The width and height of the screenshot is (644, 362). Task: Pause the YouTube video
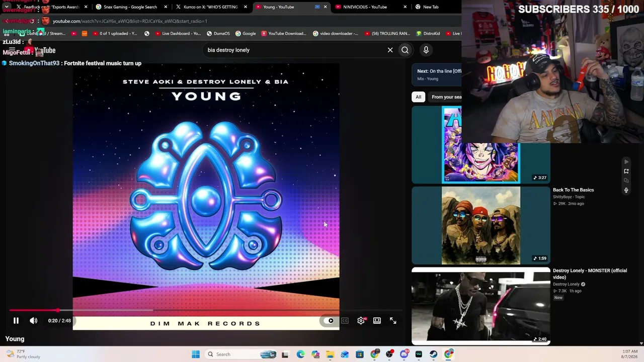pos(16,320)
